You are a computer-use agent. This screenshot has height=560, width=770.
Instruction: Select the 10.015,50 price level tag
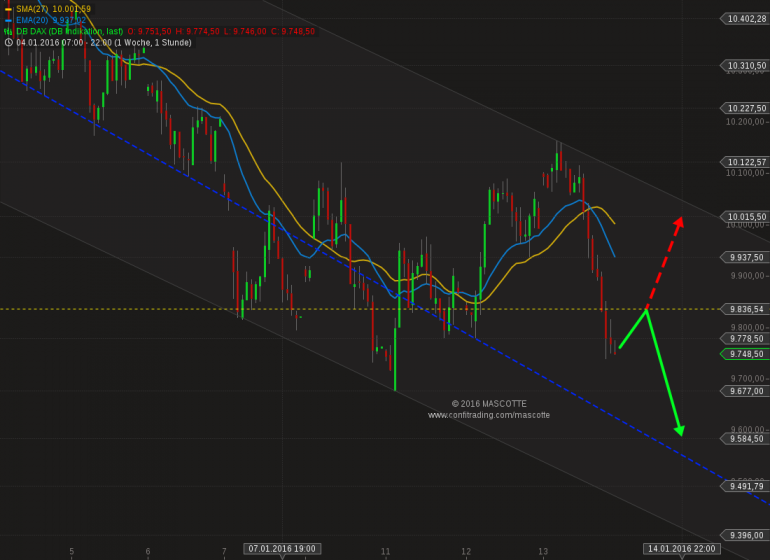click(x=744, y=217)
